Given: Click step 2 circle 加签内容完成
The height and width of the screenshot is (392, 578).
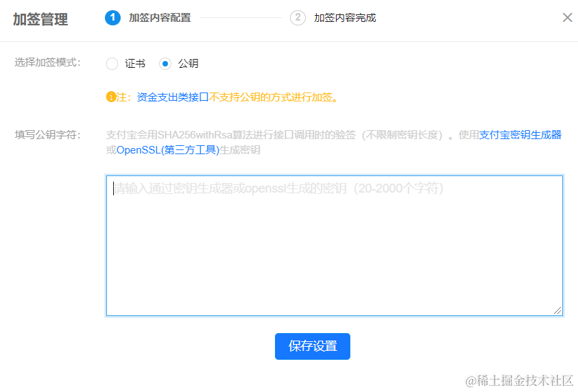Looking at the screenshot, I should tap(298, 18).
